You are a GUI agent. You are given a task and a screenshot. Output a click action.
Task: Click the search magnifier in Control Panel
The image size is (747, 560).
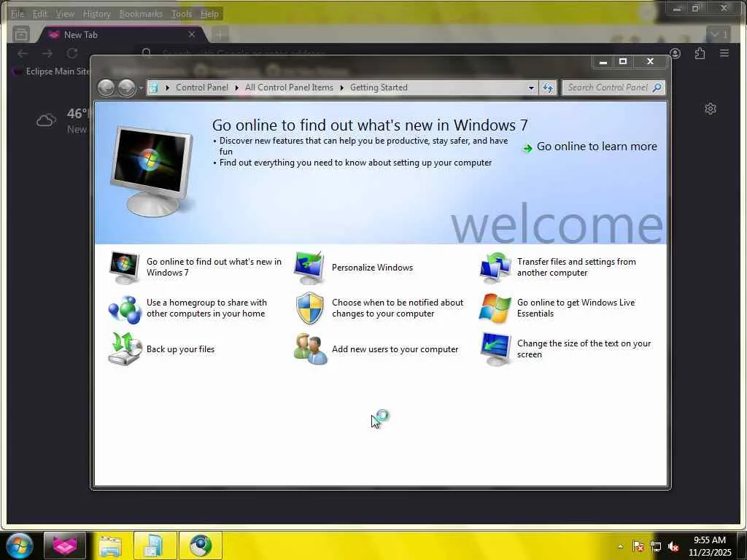tap(657, 87)
